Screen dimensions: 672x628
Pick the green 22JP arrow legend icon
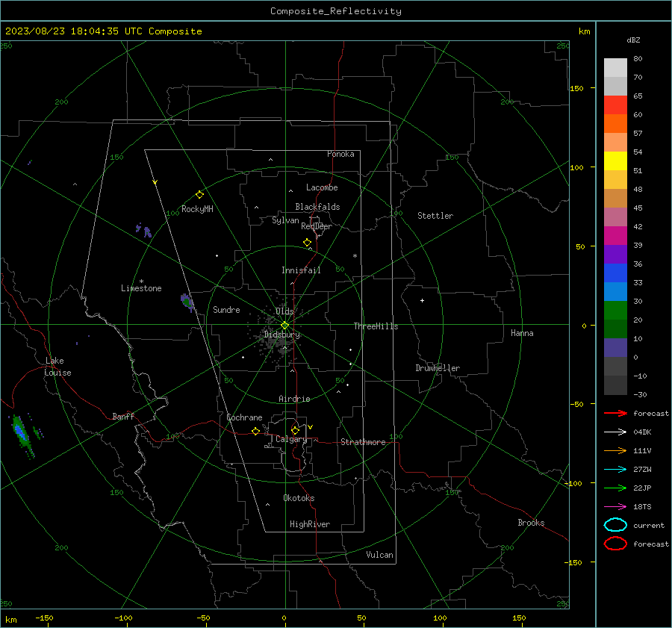tap(615, 488)
